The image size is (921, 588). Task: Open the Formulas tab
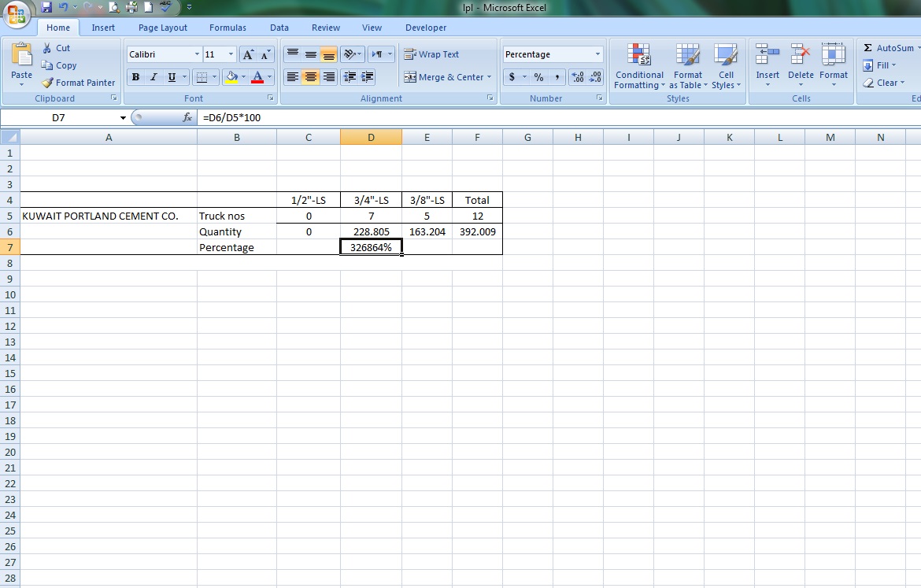[x=228, y=28]
